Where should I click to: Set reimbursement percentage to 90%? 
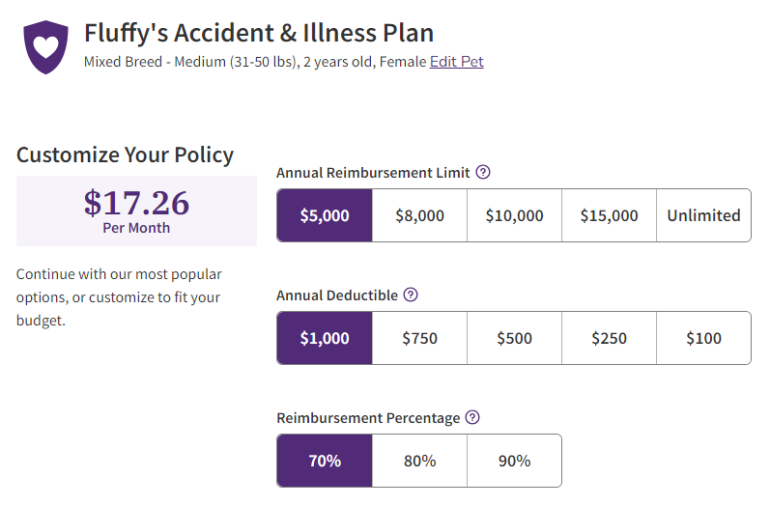(x=514, y=461)
